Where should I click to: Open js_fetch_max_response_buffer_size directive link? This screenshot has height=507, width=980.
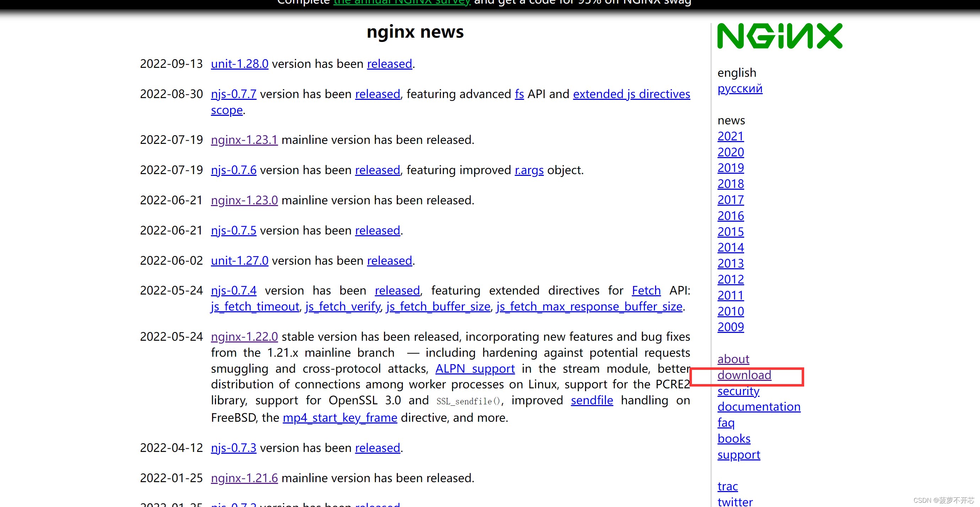click(x=589, y=306)
